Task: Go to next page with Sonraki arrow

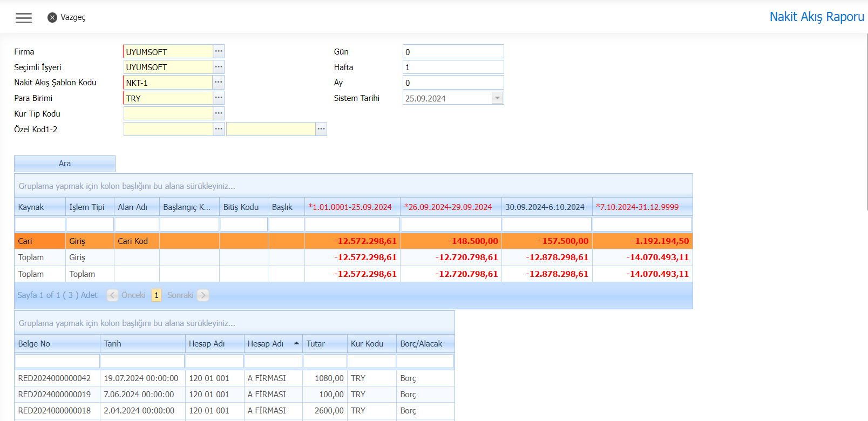Action: pyautogui.click(x=203, y=295)
